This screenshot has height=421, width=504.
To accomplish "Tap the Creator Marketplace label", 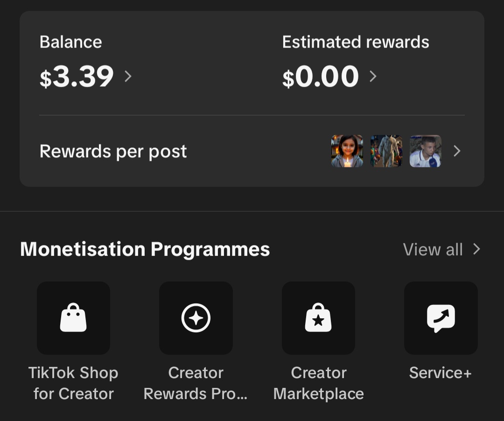I will pos(318,383).
